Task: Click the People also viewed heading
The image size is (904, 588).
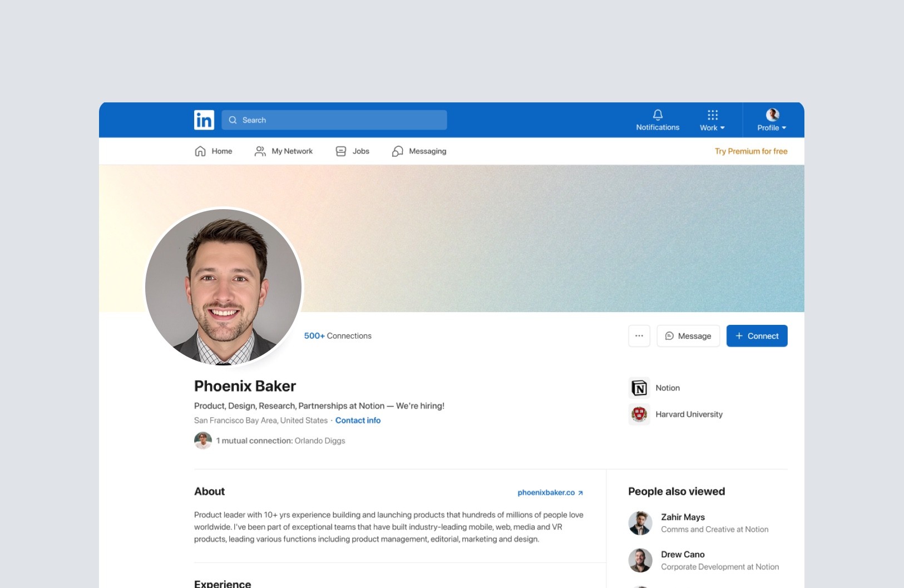Action: point(676,491)
